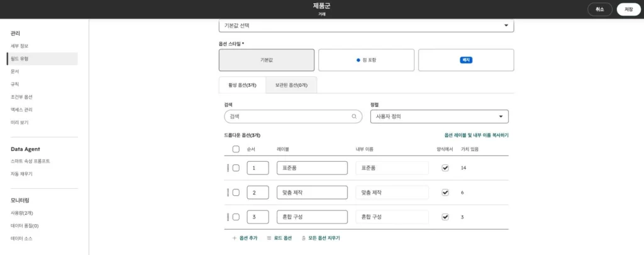Viewport: 644px width, 255px height.
Task: Click into the 검색 input field
Action: [293, 116]
